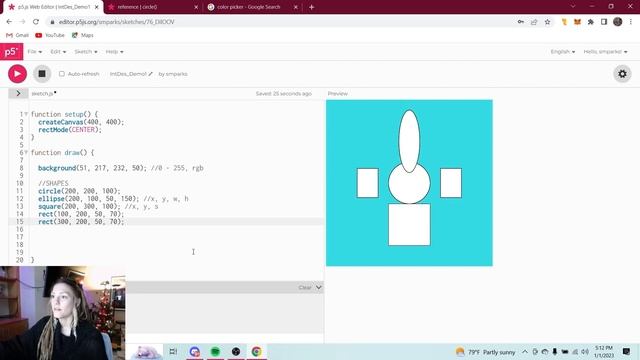Open Spotify from the taskbar
The image size is (640, 360).
pos(215,351)
